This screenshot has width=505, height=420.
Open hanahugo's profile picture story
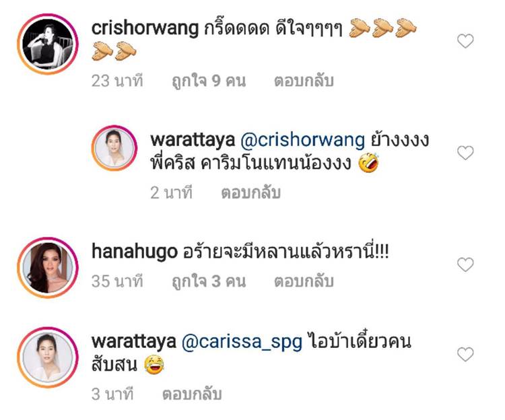[x=48, y=268]
